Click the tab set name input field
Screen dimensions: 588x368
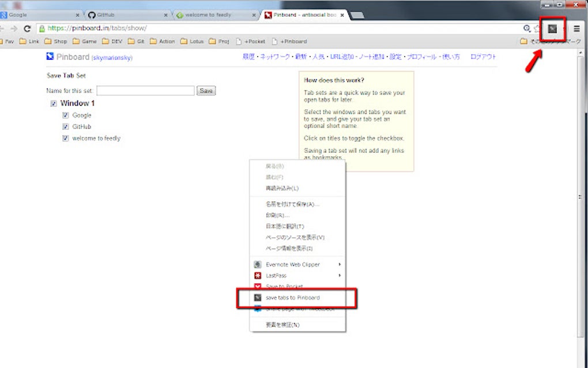(145, 91)
